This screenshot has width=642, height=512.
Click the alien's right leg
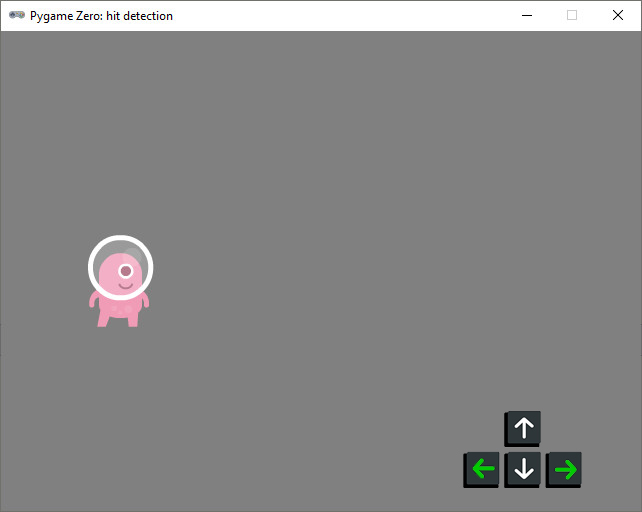click(x=132, y=319)
